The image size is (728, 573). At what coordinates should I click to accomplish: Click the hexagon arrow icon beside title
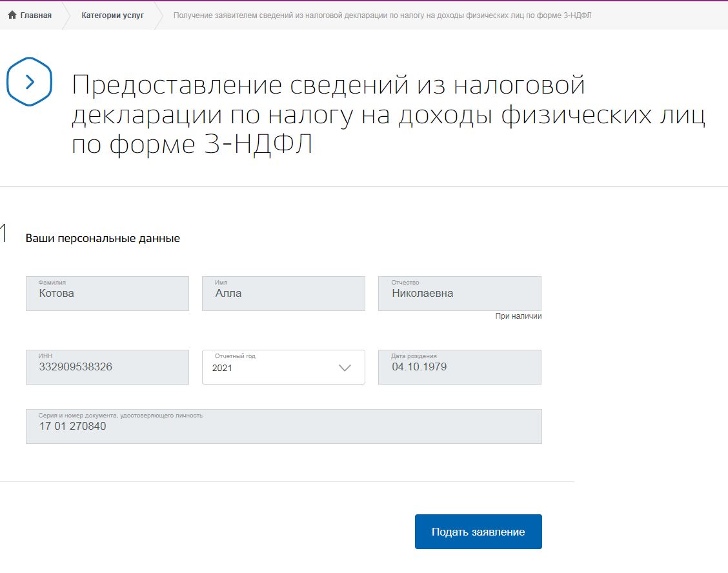(x=29, y=82)
